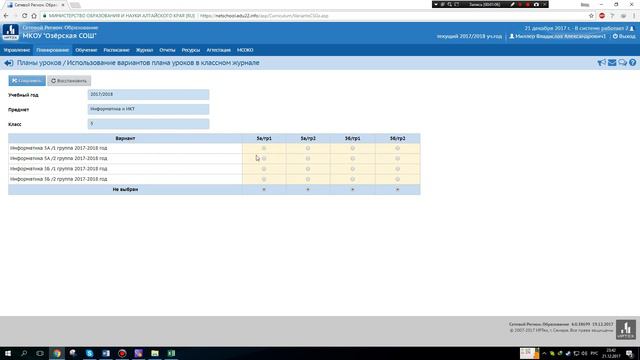Image resolution: width=640 pixels, height=360 pixels.
Task: Select Информатика 5Б /1 группа for column 5а/гр2
Action: pyautogui.click(x=308, y=169)
